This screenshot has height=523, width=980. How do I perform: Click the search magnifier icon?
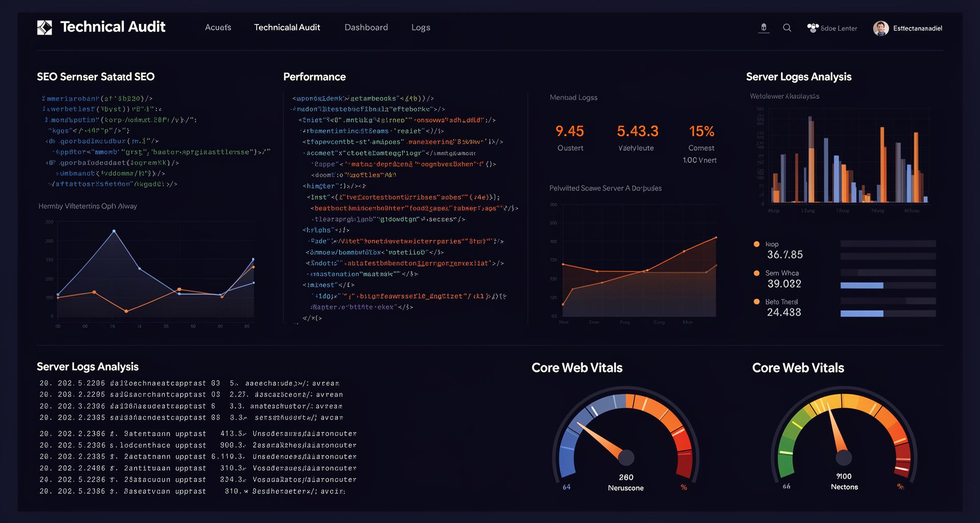coord(787,28)
